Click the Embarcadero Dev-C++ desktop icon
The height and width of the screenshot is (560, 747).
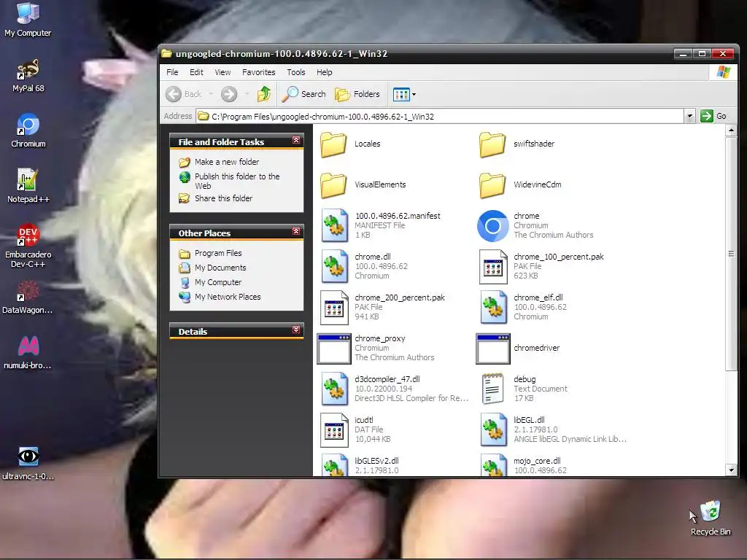(x=28, y=246)
